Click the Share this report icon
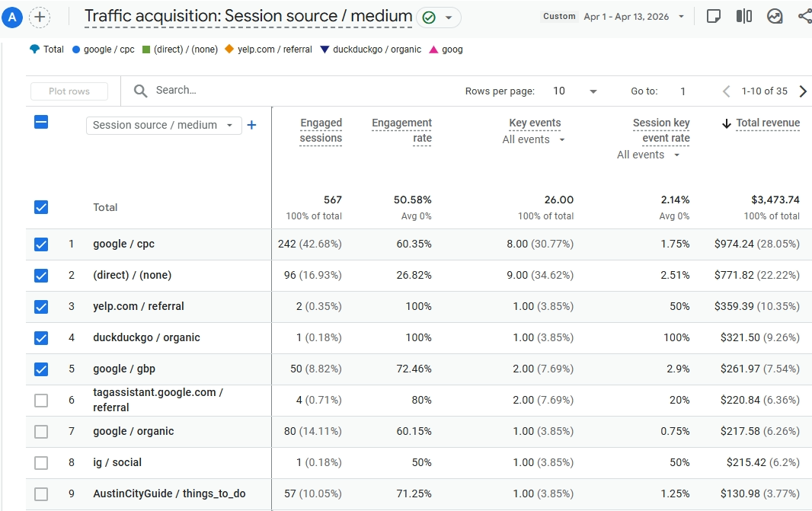Viewport: 812px width, 511px height. [x=803, y=15]
